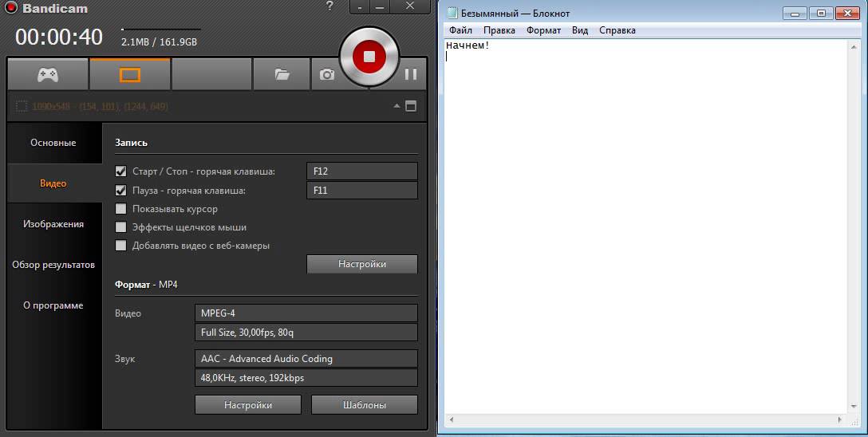Screen dimensions: 868x437
Task: Click the F12 hotkey field
Action: [362, 171]
